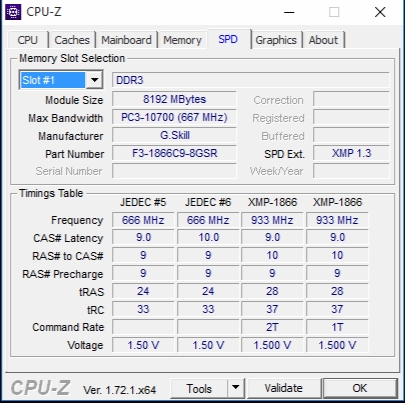Select the SPD tab

click(228, 39)
